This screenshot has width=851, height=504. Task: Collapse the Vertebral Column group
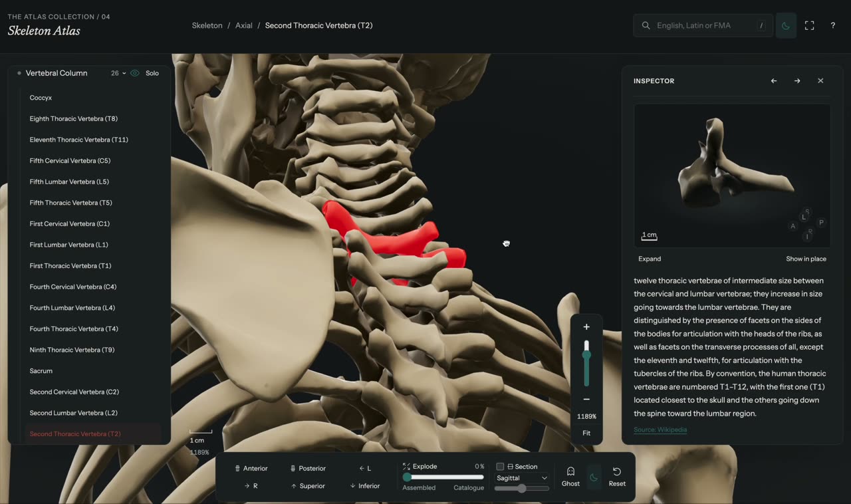click(x=57, y=73)
